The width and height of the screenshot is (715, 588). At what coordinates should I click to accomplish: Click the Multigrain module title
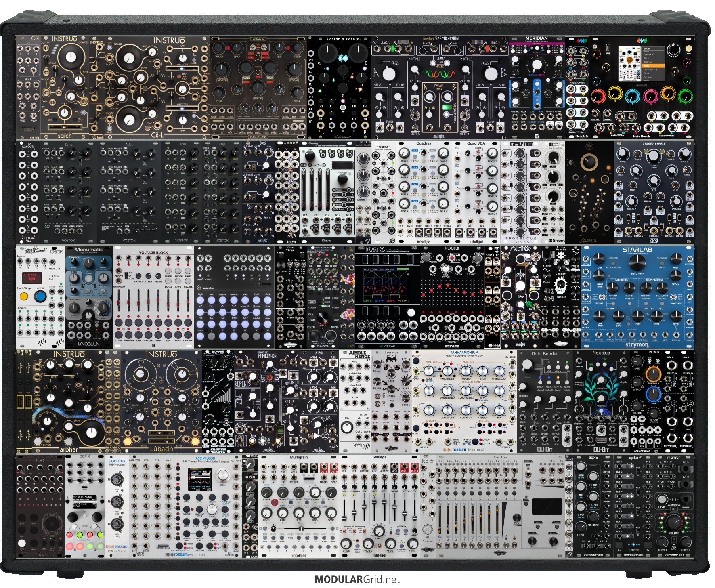[298, 458]
